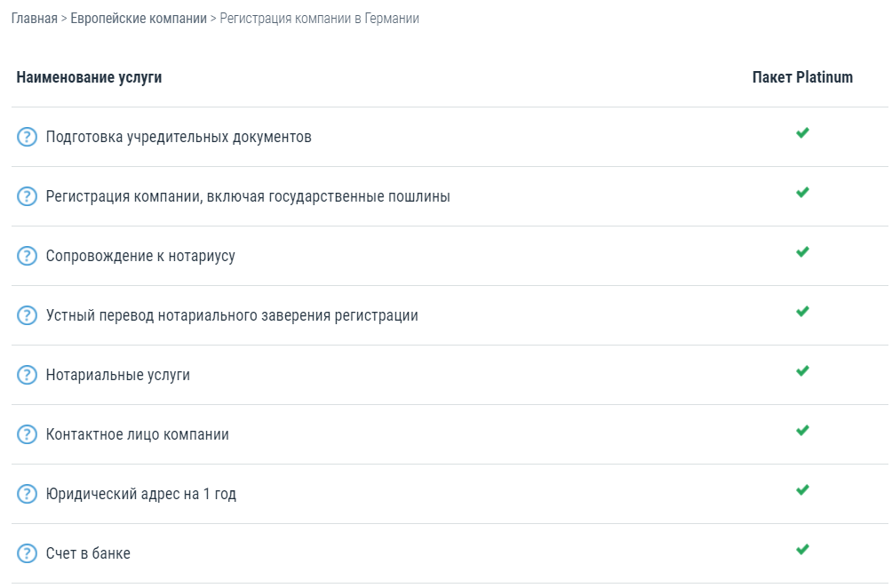This screenshot has width=892, height=588.
Task: Click the Юридический адрес на 1 год label
Action: tap(141, 494)
